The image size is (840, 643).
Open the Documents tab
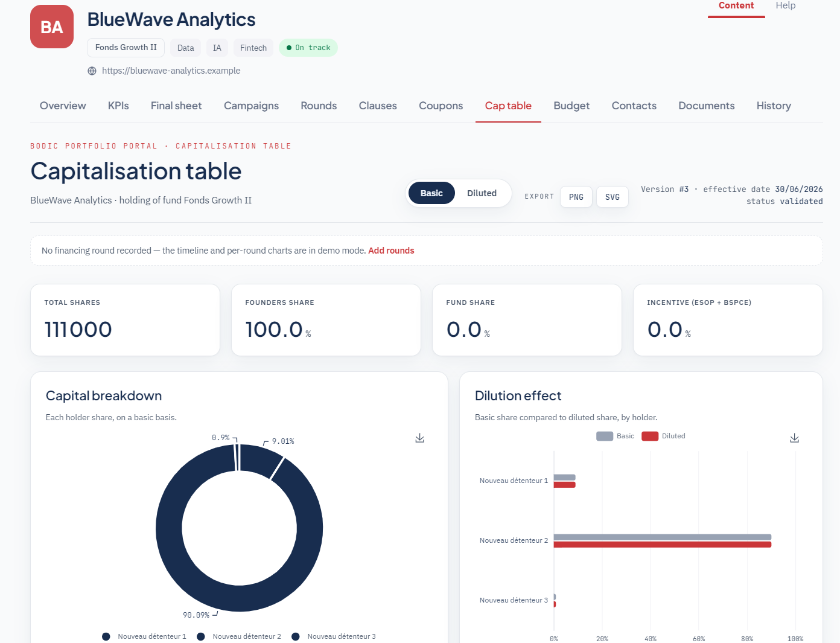707,106
